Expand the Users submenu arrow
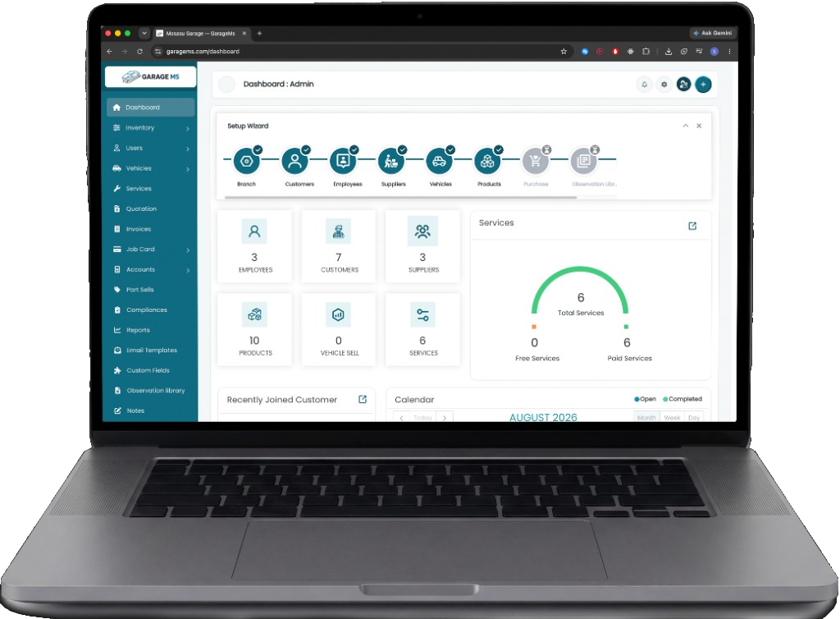Viewport: 840px width, 619px height. [x=188, y=149]
